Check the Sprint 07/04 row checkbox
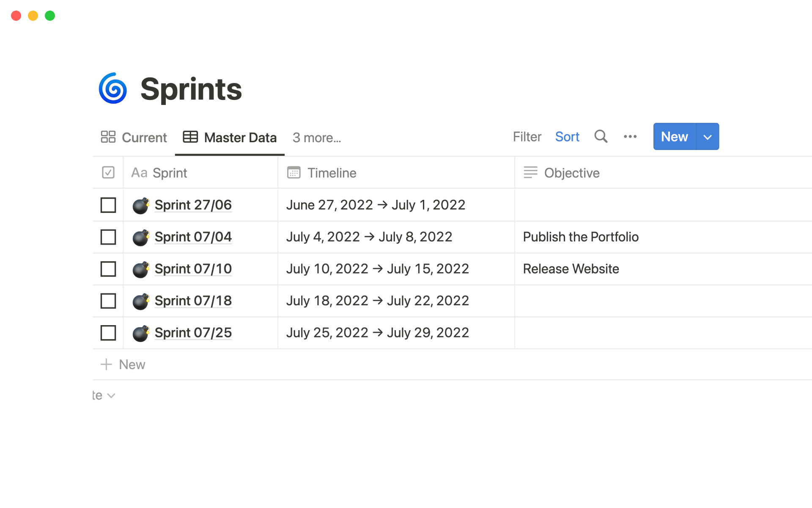Screen dimensions: 812x508 point(108,237)
